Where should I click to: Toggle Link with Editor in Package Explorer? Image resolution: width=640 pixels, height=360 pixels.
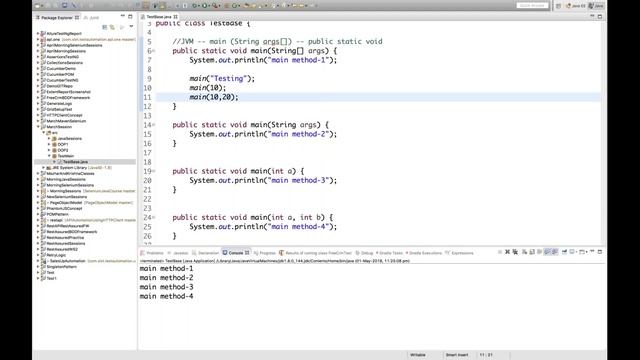[x=112, y=27]
